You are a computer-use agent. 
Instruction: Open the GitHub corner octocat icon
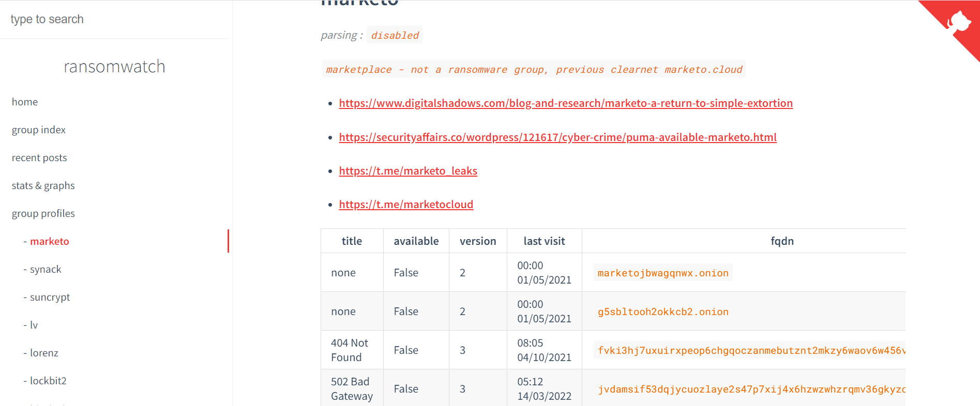point(958,22)
